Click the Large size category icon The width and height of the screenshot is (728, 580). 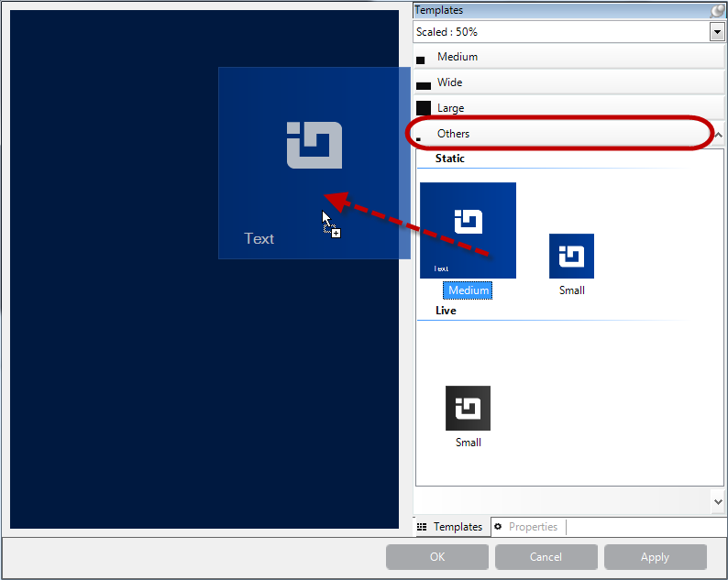(x=423, y=109)
